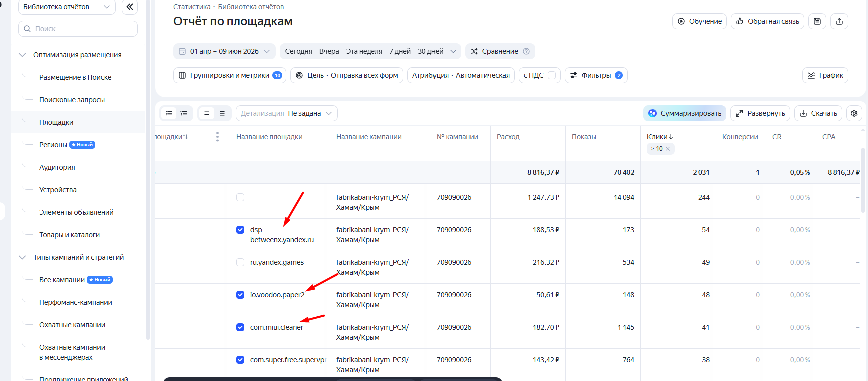
Task: Open Все кампании report
Action: coord(62,280)
